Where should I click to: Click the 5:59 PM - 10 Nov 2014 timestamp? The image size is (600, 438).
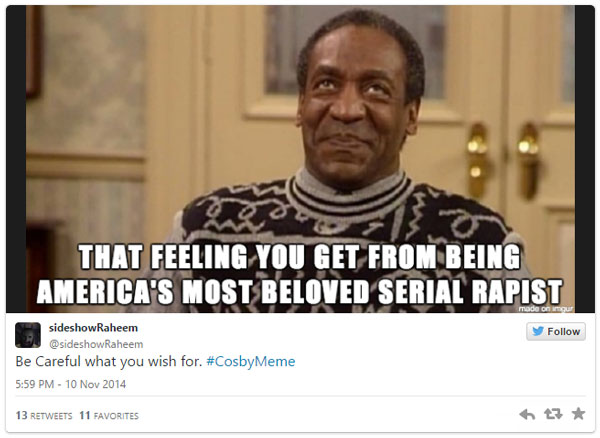pyautogui.click(x=71, y=384)
